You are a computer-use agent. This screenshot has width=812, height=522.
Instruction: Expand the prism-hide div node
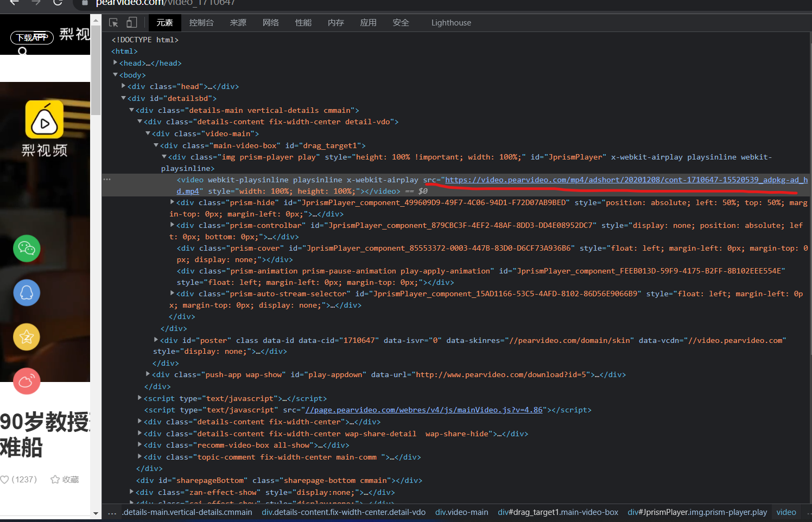pyautogui.click(x=172, y=202)
